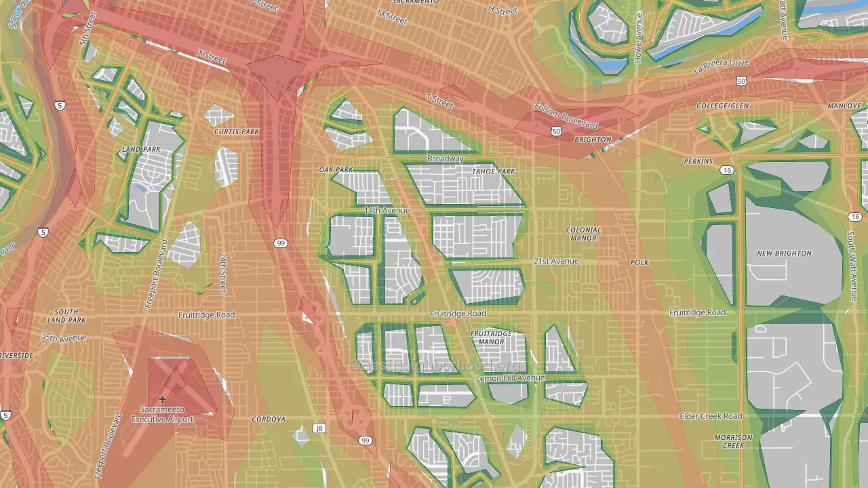Click the La Riviera Drive label
Viewport: 868px width, 488px height.
[721, 66]
